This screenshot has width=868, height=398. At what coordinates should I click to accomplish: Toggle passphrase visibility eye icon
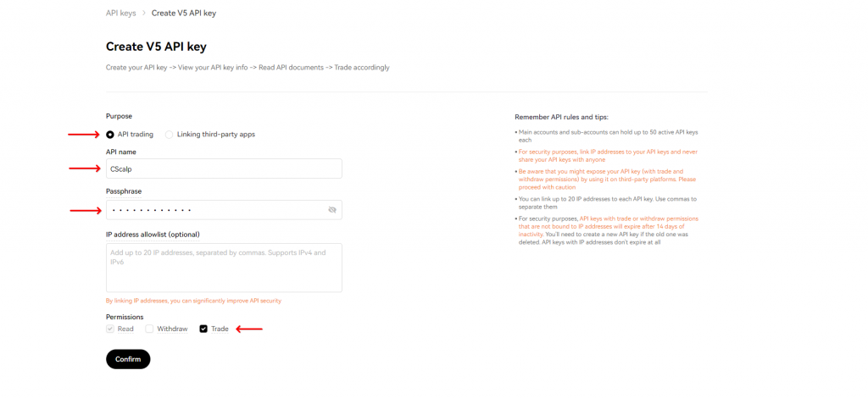332,209
